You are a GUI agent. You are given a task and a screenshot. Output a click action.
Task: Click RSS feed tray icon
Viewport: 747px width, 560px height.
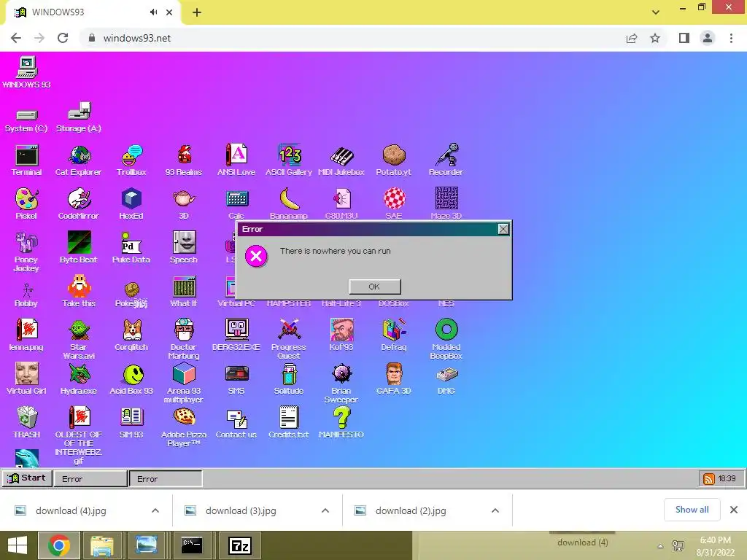click(x=709, y=479)
